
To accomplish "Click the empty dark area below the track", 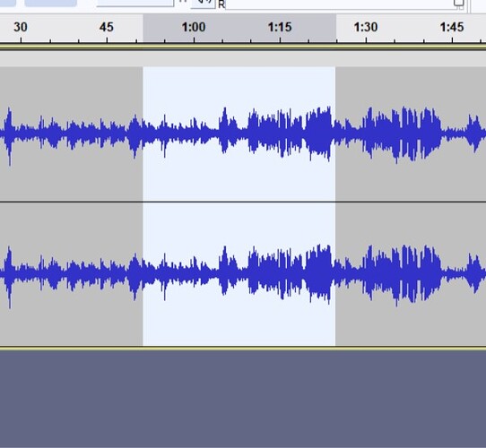I will [x=243, y=399].
